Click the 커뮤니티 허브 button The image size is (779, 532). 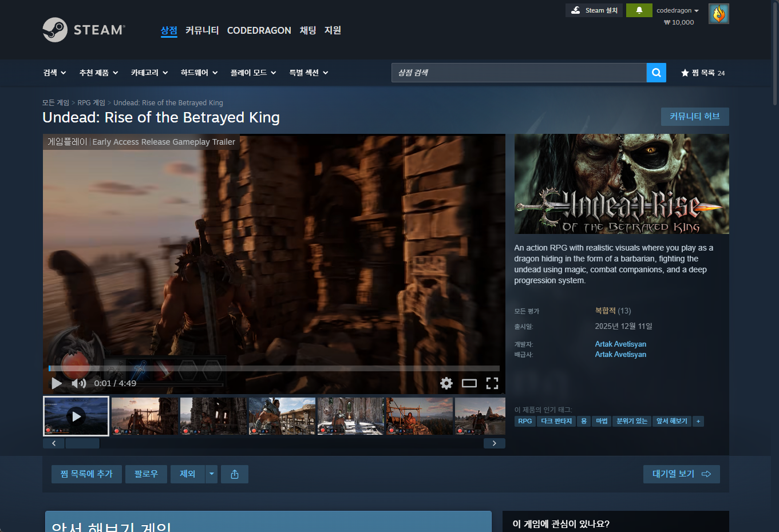click(x=695, y=117)
